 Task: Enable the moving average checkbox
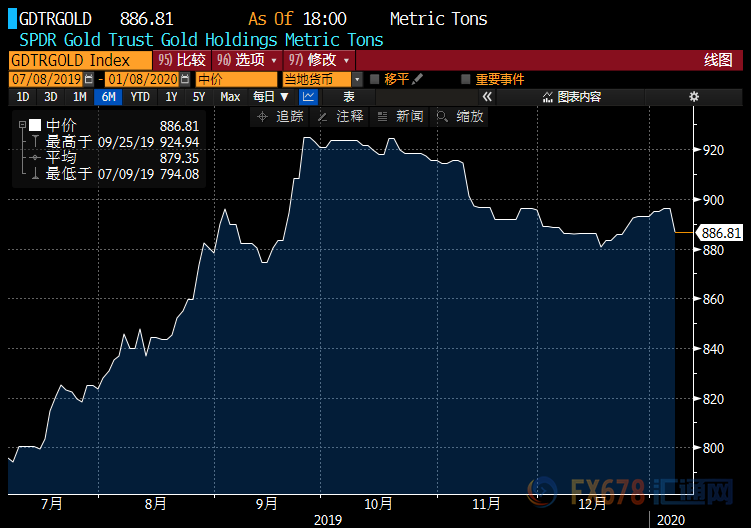coord(375,79)
